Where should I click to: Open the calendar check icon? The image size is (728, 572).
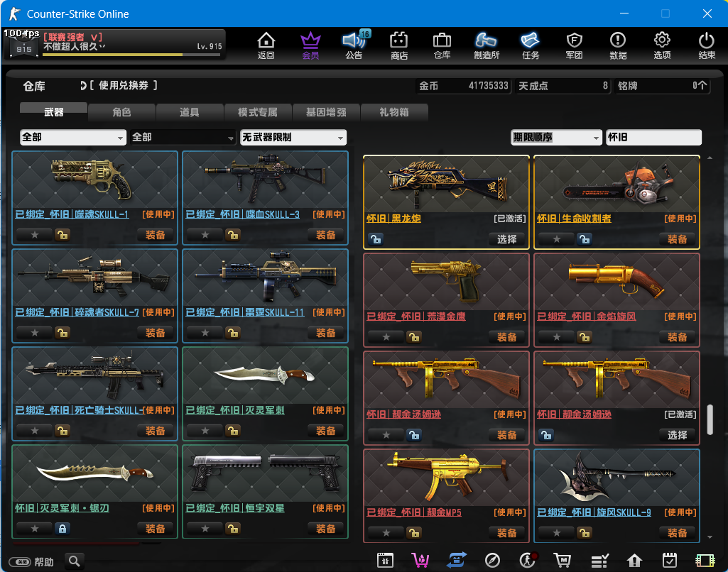669,561
